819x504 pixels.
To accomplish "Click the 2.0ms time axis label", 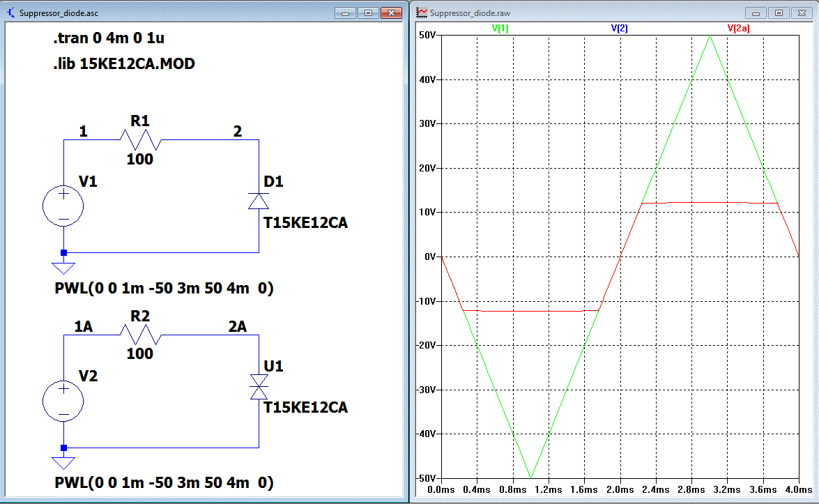I will point(620,490).
